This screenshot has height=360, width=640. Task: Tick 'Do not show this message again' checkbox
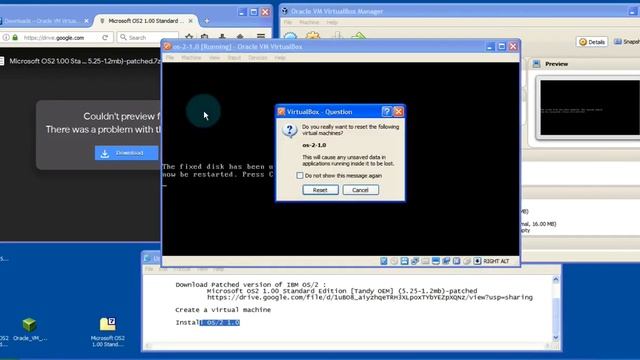(x=300, y=176)
